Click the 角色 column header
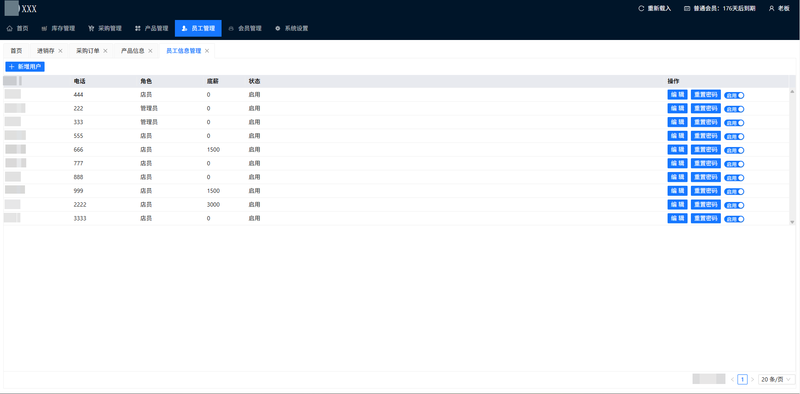800x394 pixels. pyautogui.click(x=146, y=81)
